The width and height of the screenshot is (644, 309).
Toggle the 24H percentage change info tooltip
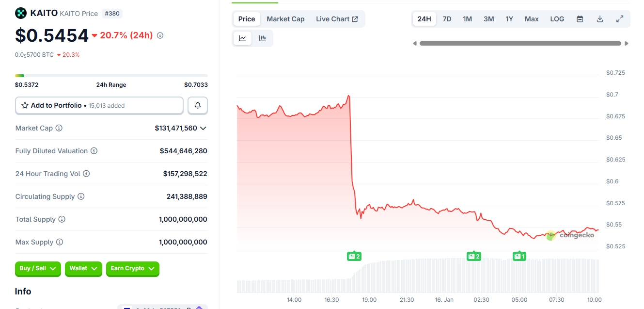pyautogui.click(x=160, y=35)
